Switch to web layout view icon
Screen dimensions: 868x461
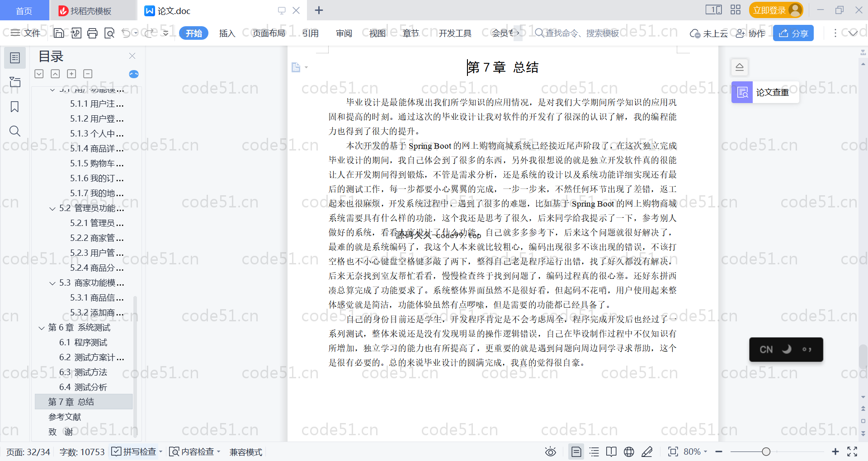pyautogui.click(x=629, y=452)
